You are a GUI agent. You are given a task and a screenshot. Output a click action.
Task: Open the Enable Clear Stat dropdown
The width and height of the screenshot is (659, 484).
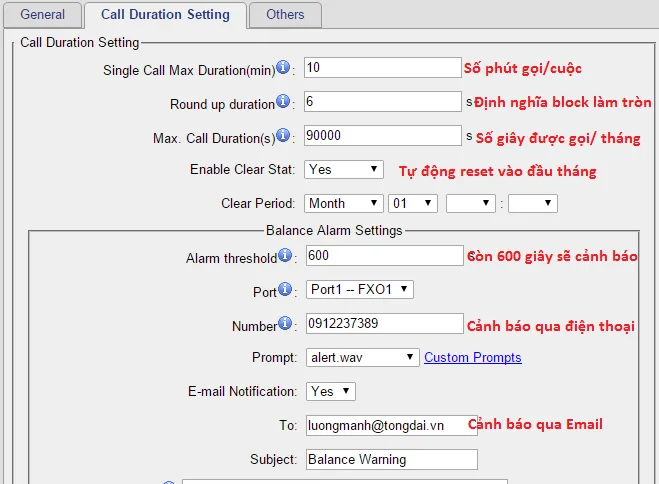pyautogui.click(x=343, y=169)
